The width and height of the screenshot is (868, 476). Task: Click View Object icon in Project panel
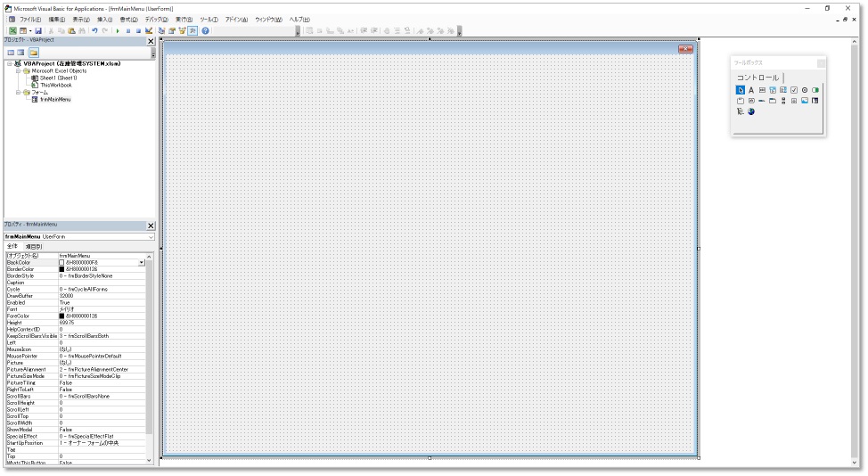pyautogui.click(x=21, y=53)
